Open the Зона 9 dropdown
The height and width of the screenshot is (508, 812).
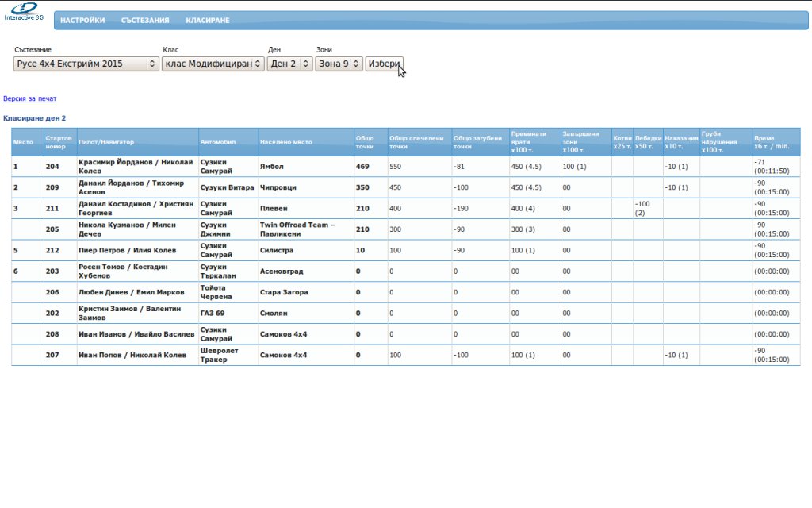tap(339, 63)
